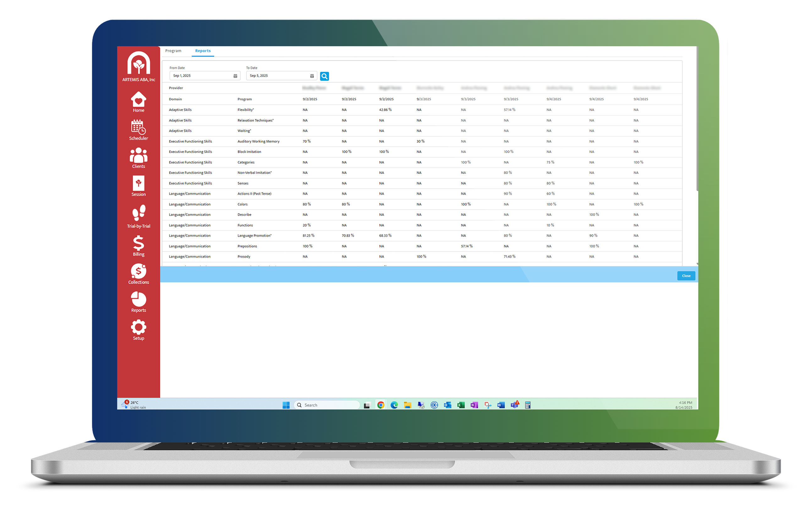The width and height of the screenshot is (812, 505).
Task: Click the Language Promotion* program
Action: [x=255, y=236]
